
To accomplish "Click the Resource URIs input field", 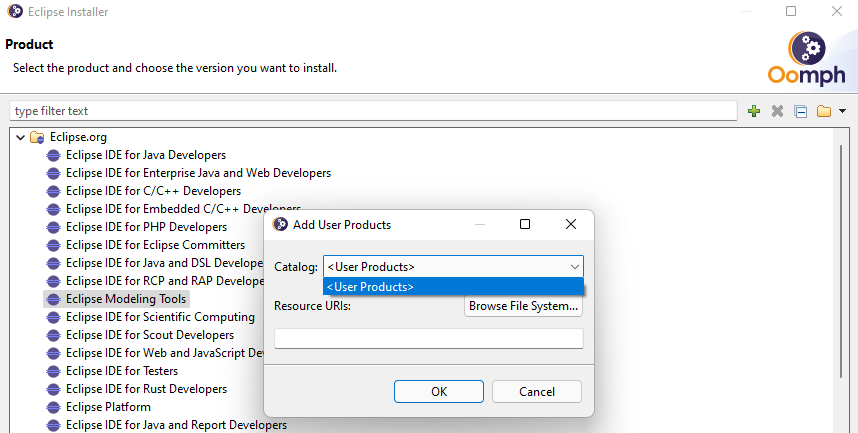I will point(428,338).
